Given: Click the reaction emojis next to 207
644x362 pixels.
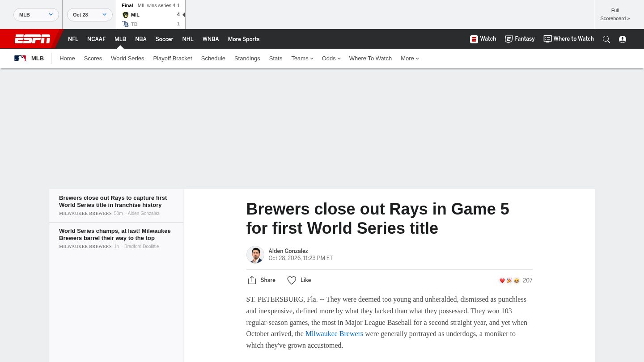Looking at the screenshot, I should click(x=509, y=281).
